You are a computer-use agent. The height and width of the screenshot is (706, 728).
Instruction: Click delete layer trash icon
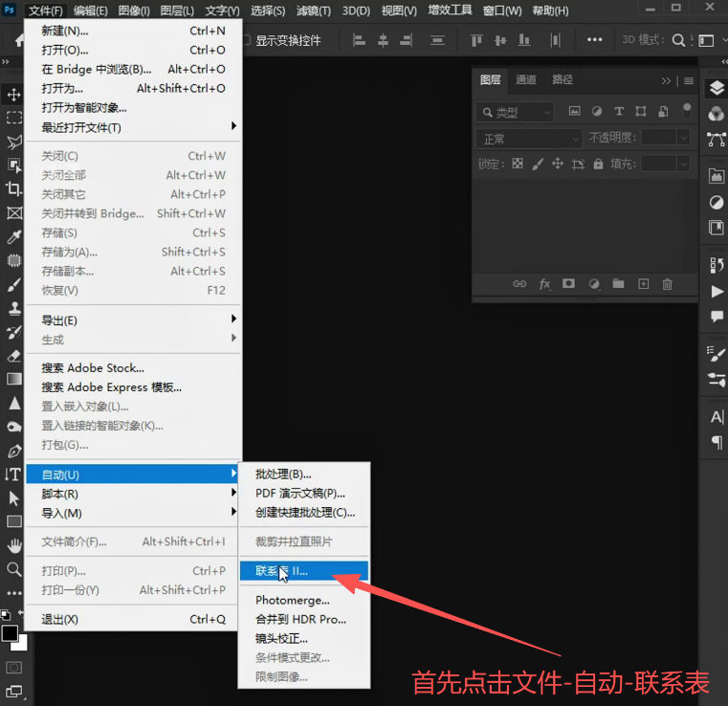(x=667, y=283)
